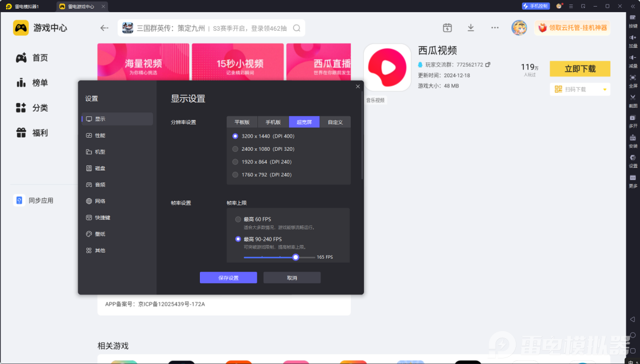Switch to 手机版 resolution tab
Screen dimensions: 640x364
(x=273, y=122)
